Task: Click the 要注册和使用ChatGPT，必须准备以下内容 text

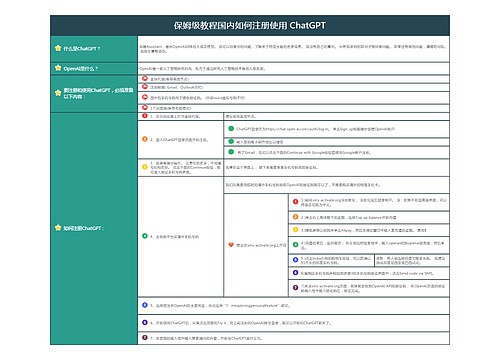Action: 98,93
